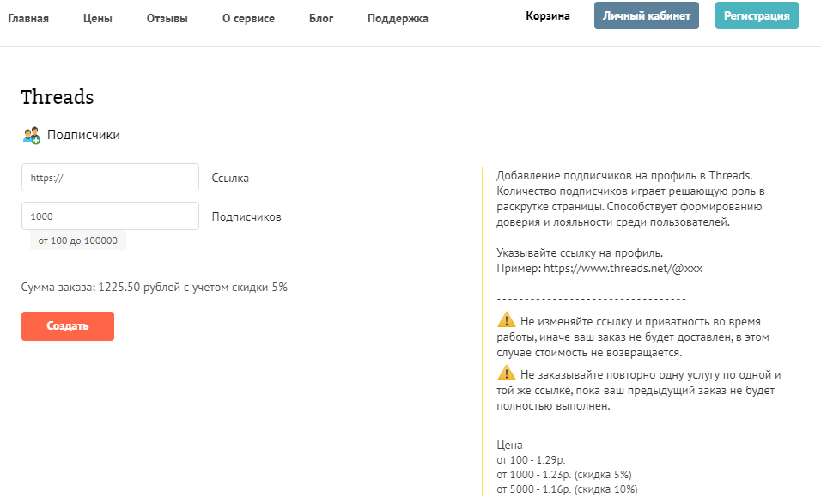Click the Подписчики icon with two people
The image size is (821, 504).
point(32,135)
